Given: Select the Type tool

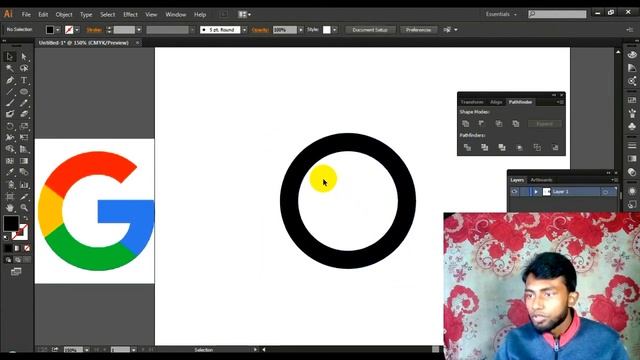Looking at the screenshot, I should 24,80.
